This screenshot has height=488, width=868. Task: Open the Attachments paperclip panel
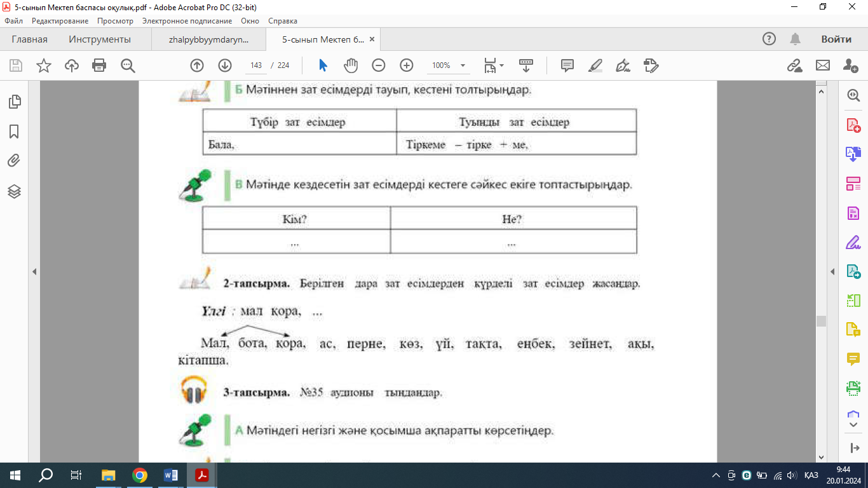14,161
